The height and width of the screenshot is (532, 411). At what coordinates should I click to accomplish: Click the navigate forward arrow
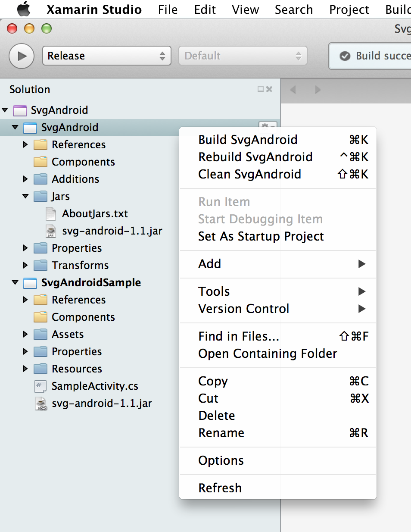pos(318,90)
